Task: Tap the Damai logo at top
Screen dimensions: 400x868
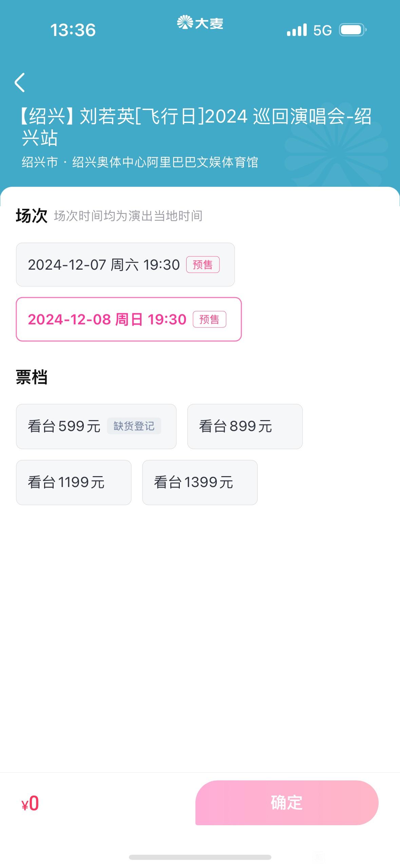Action: [200, 23]
